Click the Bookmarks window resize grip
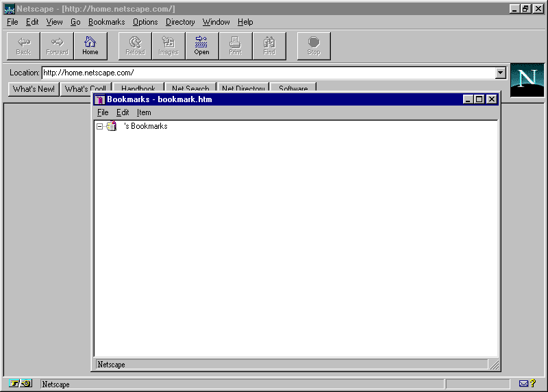The image size is (548, 392). click(494, 365)
